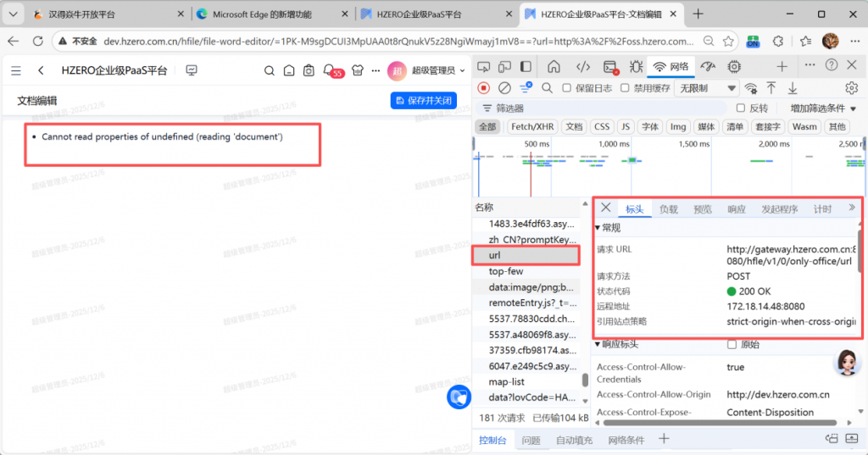Enable the 保留日志 checkbox
This screenshot has width=868, height=455.
(x=567, y=88)
